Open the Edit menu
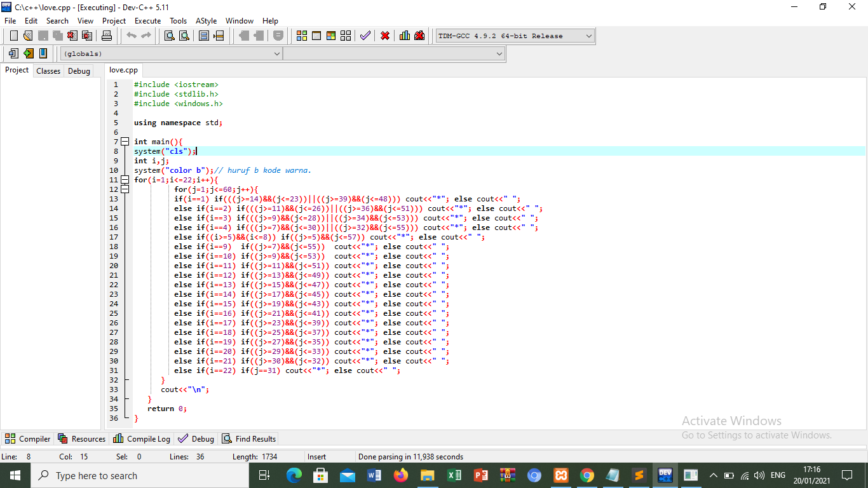868x488 pixels. 31,20
